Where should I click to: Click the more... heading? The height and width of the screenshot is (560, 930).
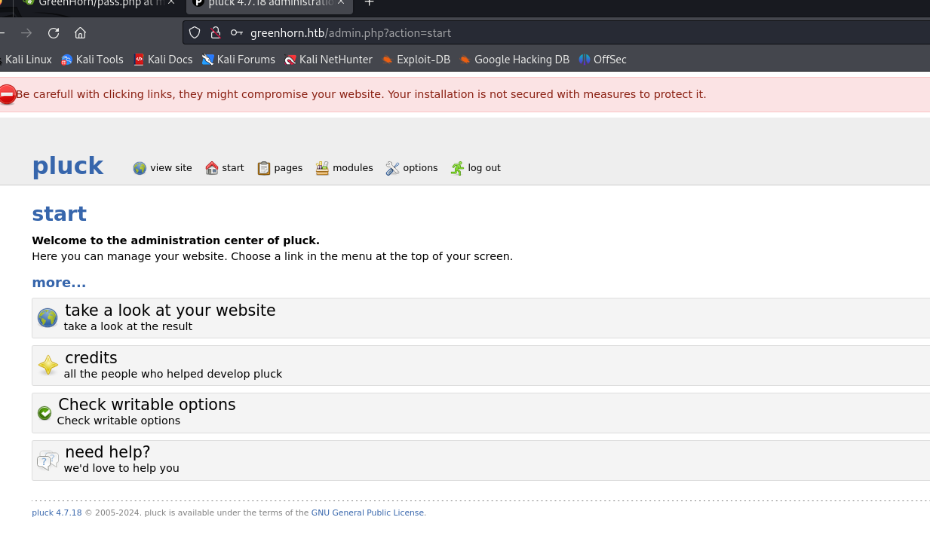[59, 283]
